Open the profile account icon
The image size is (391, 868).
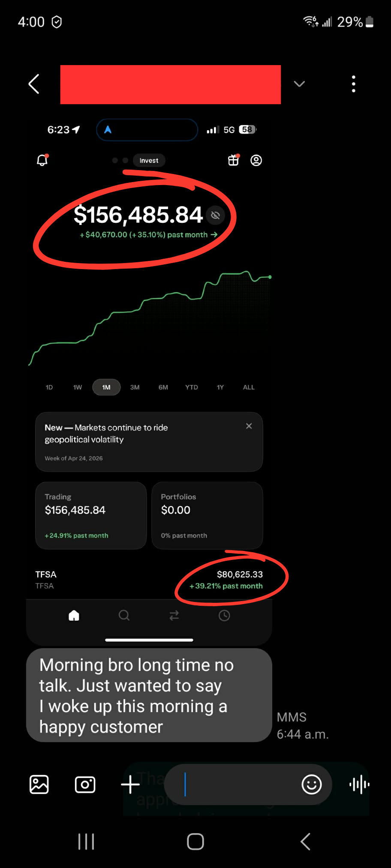pos(256,160)
